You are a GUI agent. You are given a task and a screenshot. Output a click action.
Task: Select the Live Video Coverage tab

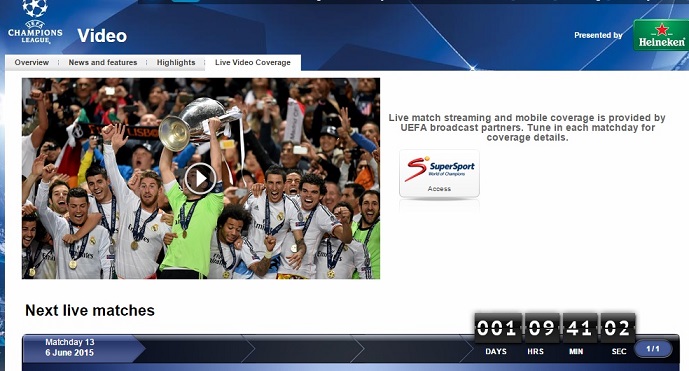click(x=253, y=62)
